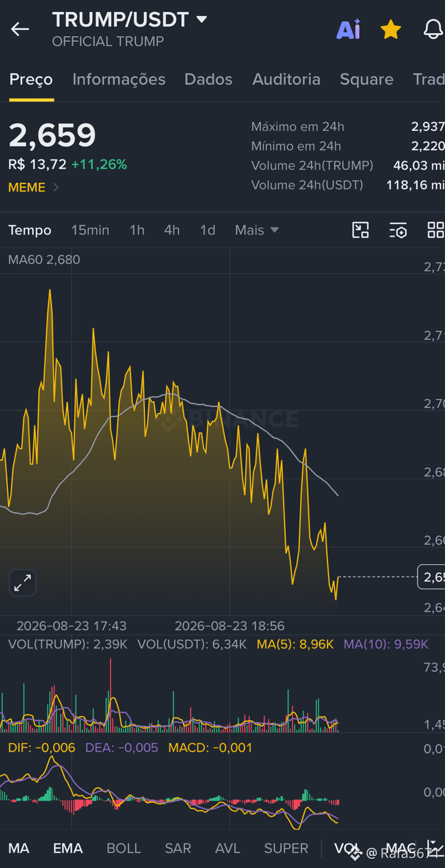Open the grid layout icon
The height and width of the screenshot is (868, 445).
(436, 230)
